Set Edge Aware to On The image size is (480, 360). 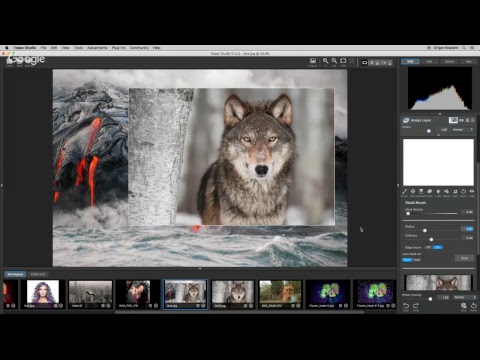[x=438, y=247]
